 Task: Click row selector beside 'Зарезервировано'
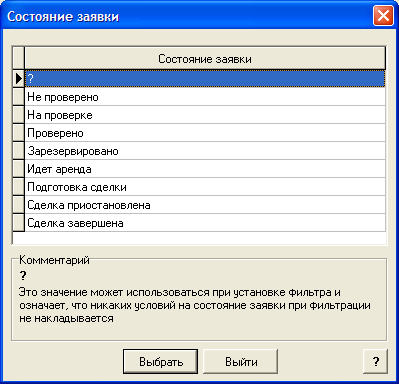(x=19, y=151)
